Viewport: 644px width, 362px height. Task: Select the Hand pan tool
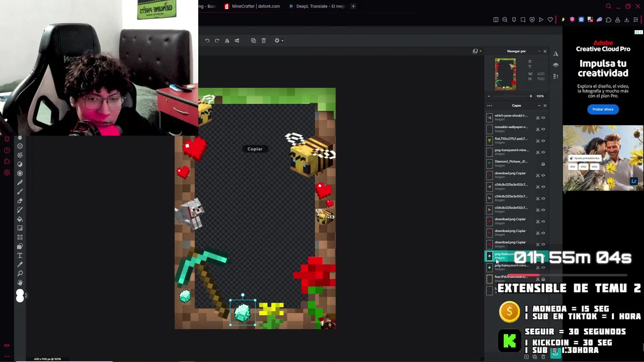point(20,283)
